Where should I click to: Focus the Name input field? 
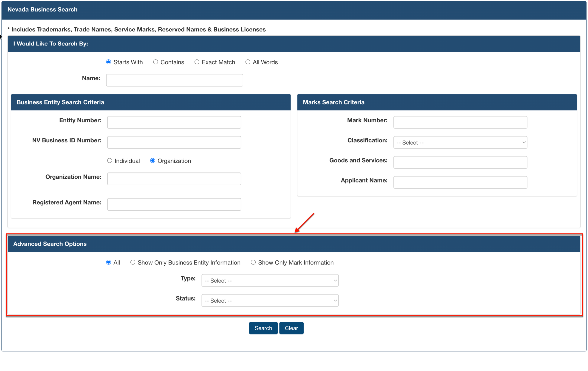click(x=175, y=80)
